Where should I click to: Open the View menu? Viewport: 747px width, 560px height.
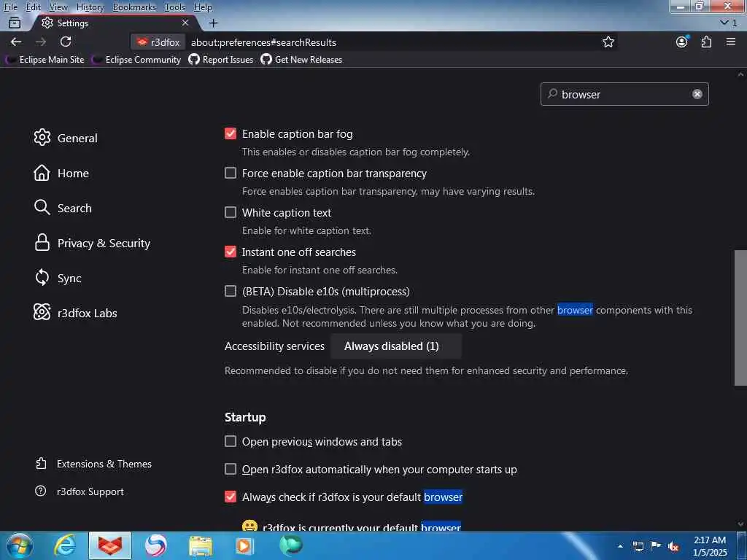(58, 7)
